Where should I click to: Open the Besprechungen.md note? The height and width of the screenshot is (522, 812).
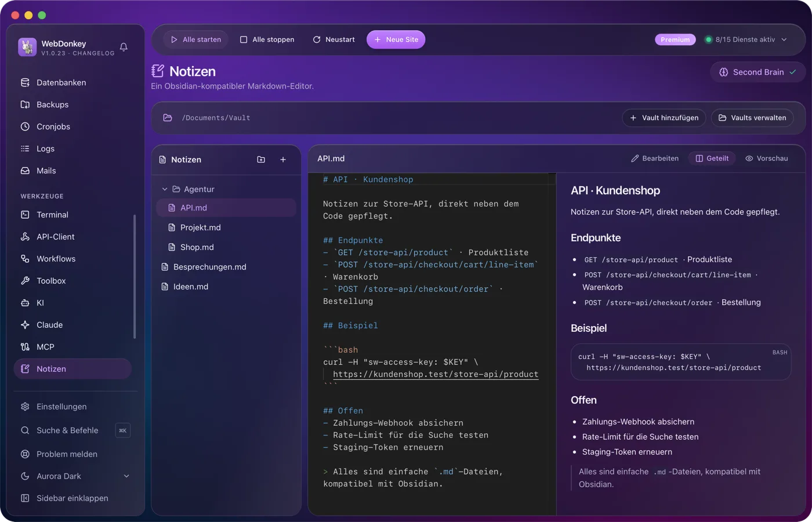click(226, 267)
